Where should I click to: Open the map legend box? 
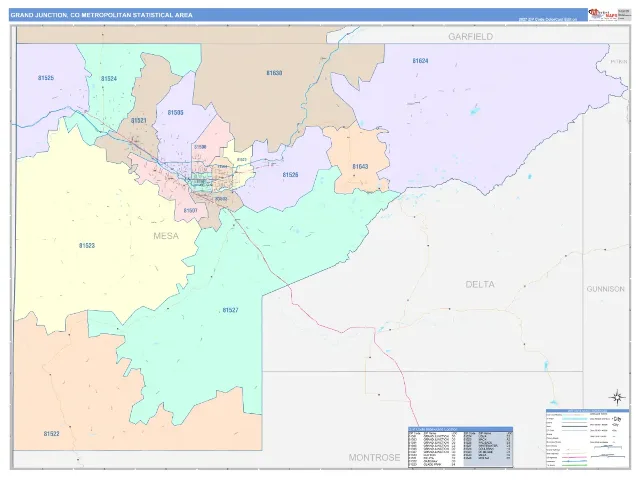pyautogui.click(x=587, y=438)
